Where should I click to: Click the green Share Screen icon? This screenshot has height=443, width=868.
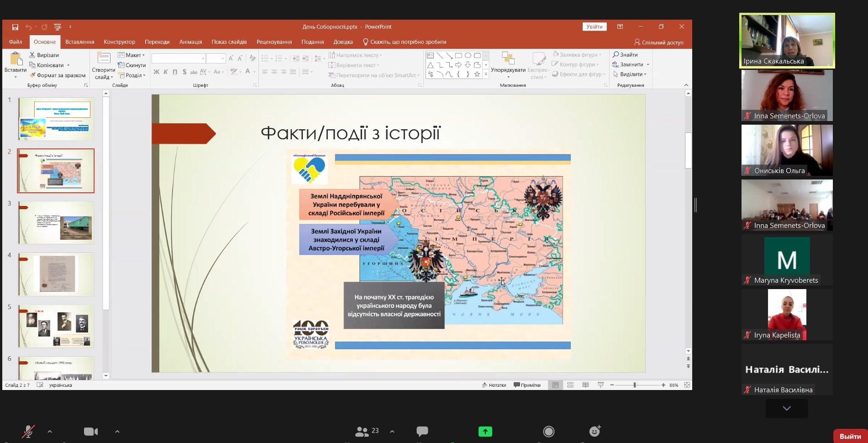coord(485,431)
